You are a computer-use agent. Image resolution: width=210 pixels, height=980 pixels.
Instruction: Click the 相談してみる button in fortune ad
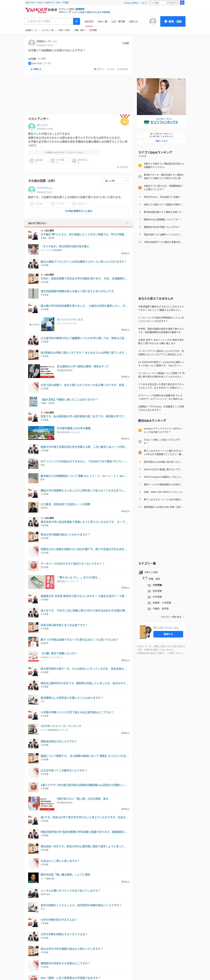pyautogui.click(x=161, y=141)
